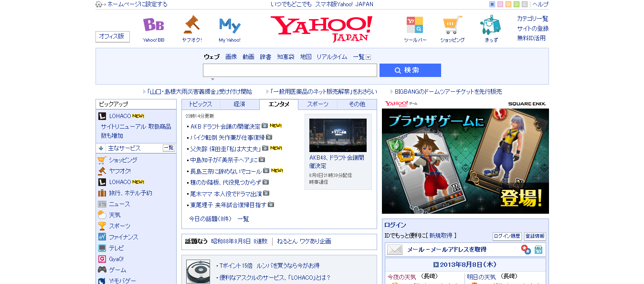Switch to the 経済 tab
644x284 pixels.
240,104
